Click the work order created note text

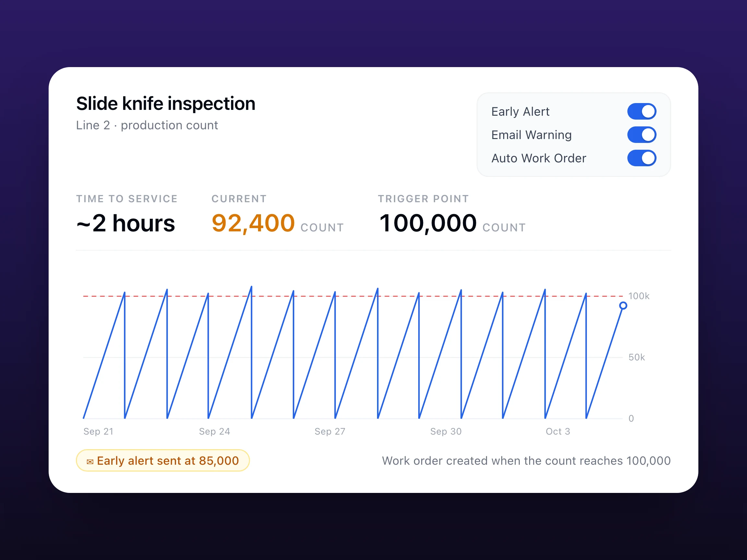[x=526, y=461]
